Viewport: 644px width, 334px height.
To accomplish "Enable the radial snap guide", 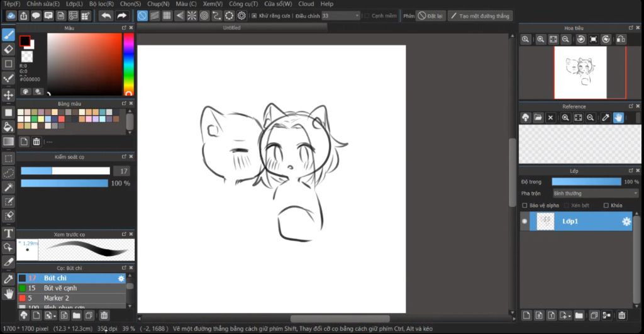I will pos(192,16).
